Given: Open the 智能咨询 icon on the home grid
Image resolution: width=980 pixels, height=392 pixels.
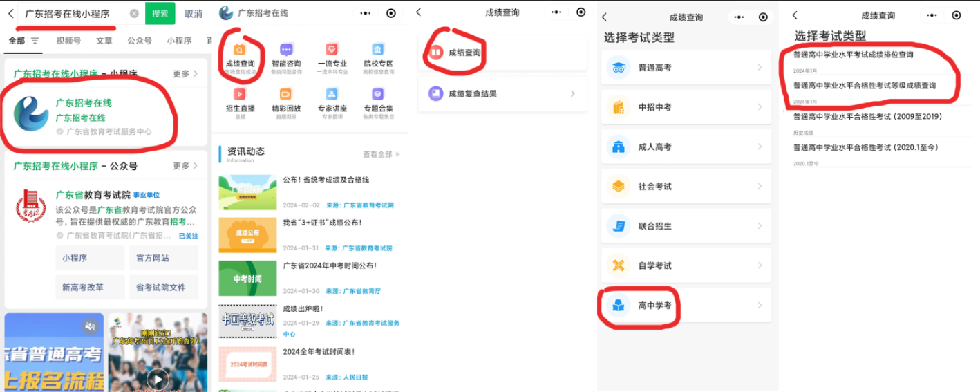Looking at the screenshot, I should click(286, 50).
